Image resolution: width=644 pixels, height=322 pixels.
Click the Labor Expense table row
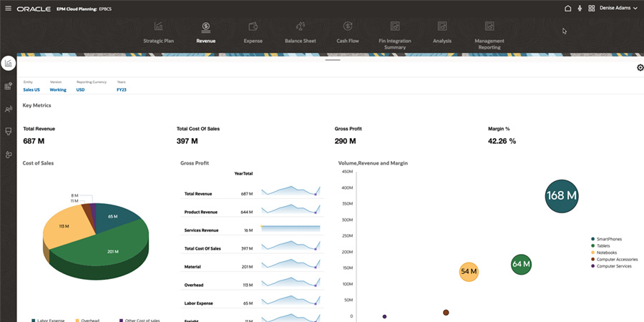[x=252, y=300]
